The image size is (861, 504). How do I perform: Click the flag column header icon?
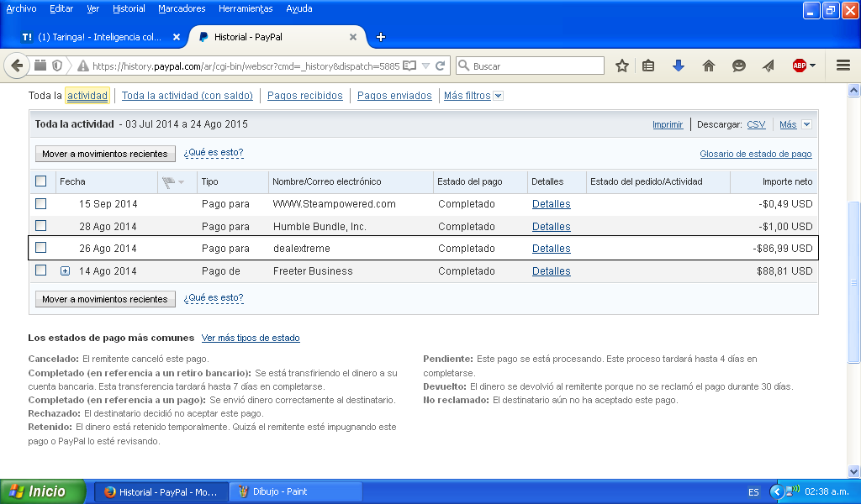pyautogui.click(x=168, y=181)
